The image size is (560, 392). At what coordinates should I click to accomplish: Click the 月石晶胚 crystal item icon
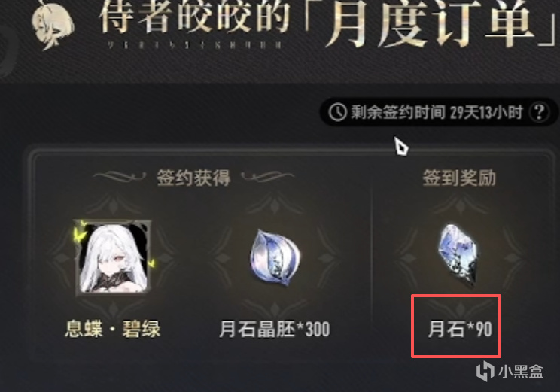(275, 257)
